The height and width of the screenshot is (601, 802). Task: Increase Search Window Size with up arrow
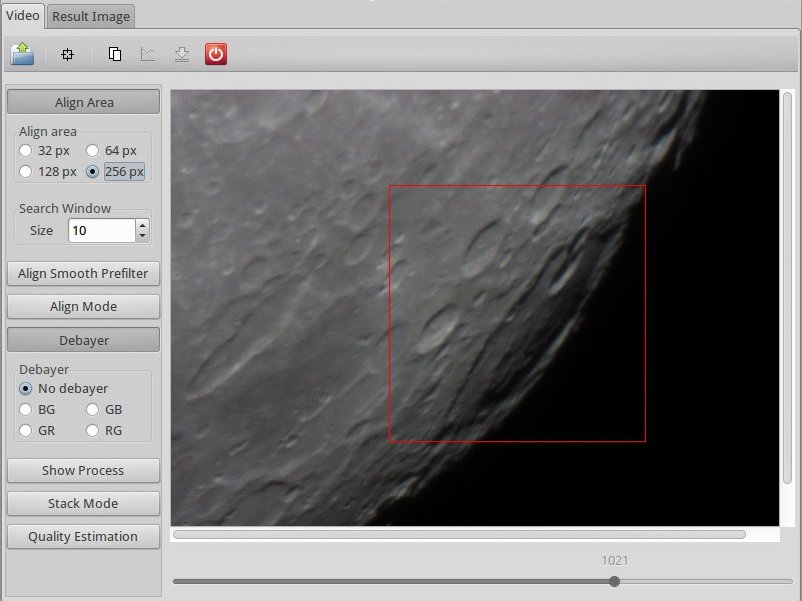pyautogui.click(x=143, y=225)
